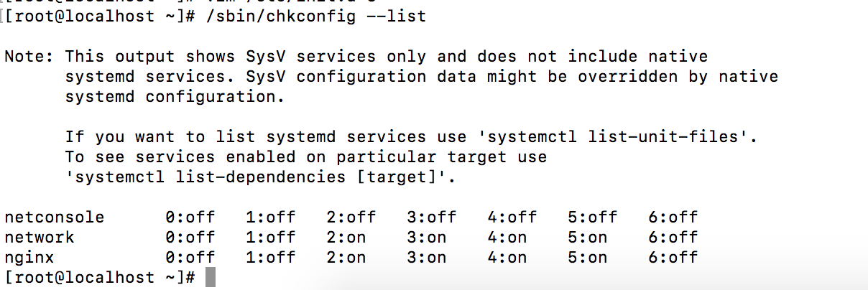Click the /sbin/chkconfig command text

280,16
